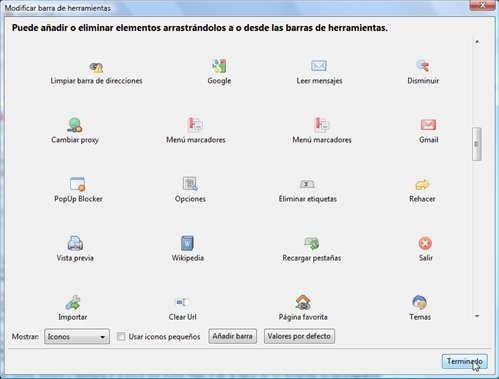Select the Recargar pestañas icon
This screenshot has width=499, height=379.
tap(312, 243)
